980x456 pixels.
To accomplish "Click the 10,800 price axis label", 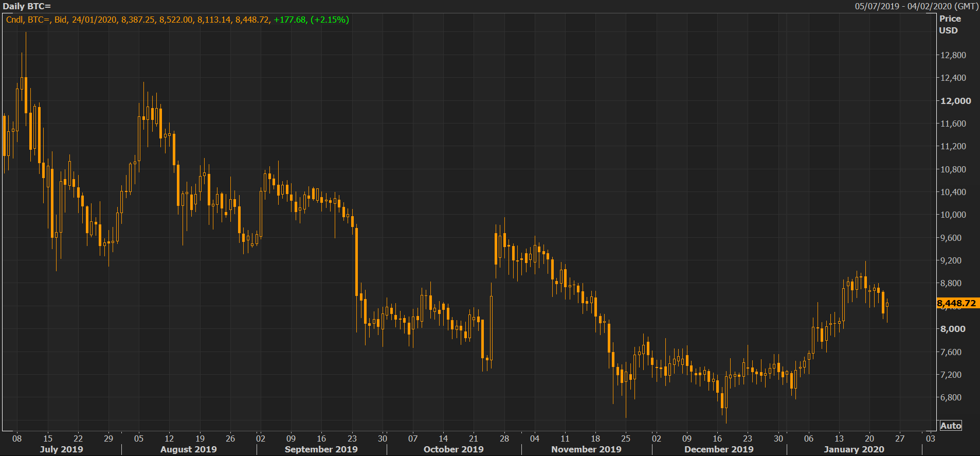I will pos(953,169).
